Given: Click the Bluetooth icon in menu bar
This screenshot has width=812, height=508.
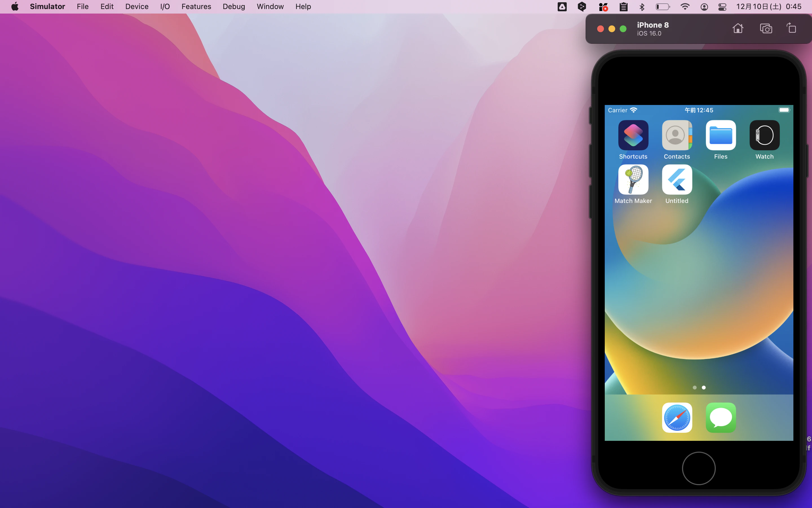Looking at the screenshot, I should tap(642, 7).
